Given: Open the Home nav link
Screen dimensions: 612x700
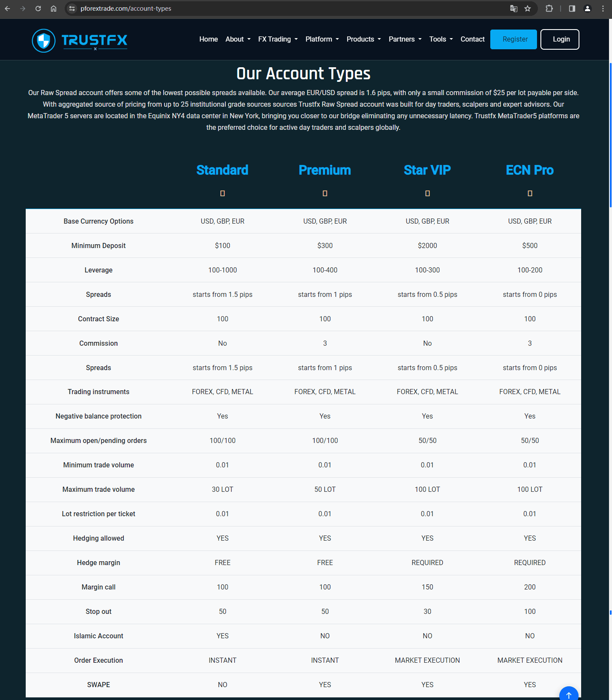Looking at the screenshot, I should 208,39.
